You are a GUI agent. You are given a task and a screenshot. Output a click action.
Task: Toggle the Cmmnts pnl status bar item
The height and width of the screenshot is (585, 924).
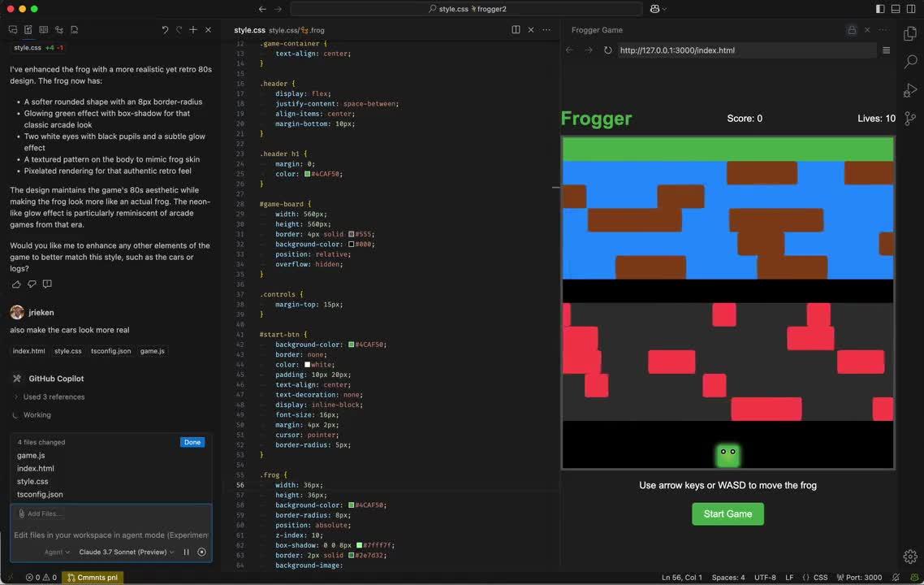tap(92, 578)
